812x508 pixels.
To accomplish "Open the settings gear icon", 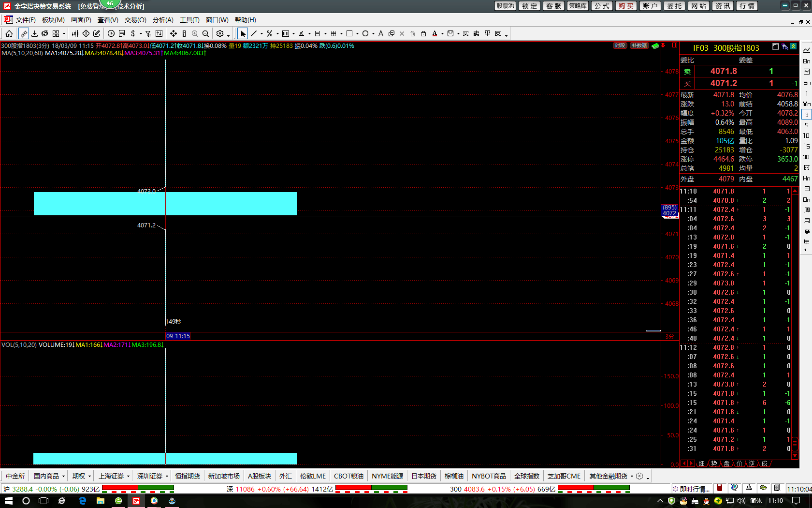I will tap(220, 33).
